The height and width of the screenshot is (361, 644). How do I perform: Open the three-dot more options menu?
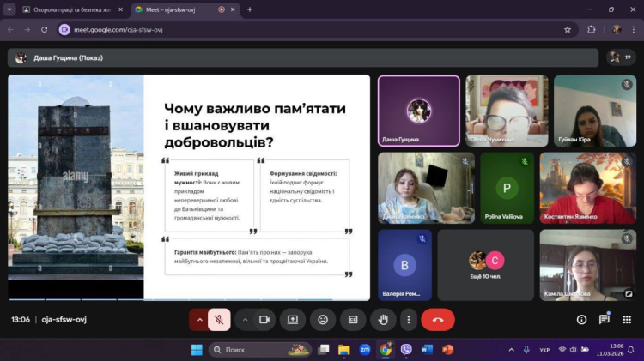point(408,320)
